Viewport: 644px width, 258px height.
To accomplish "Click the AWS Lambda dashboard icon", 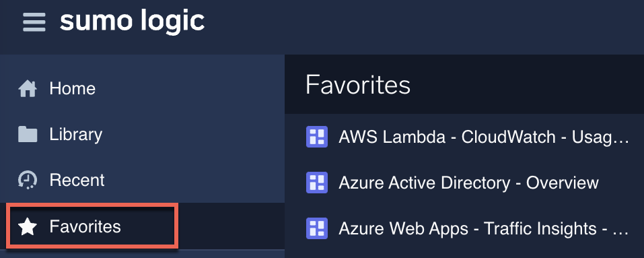I will pyautogui.click(x=317, y=136).
